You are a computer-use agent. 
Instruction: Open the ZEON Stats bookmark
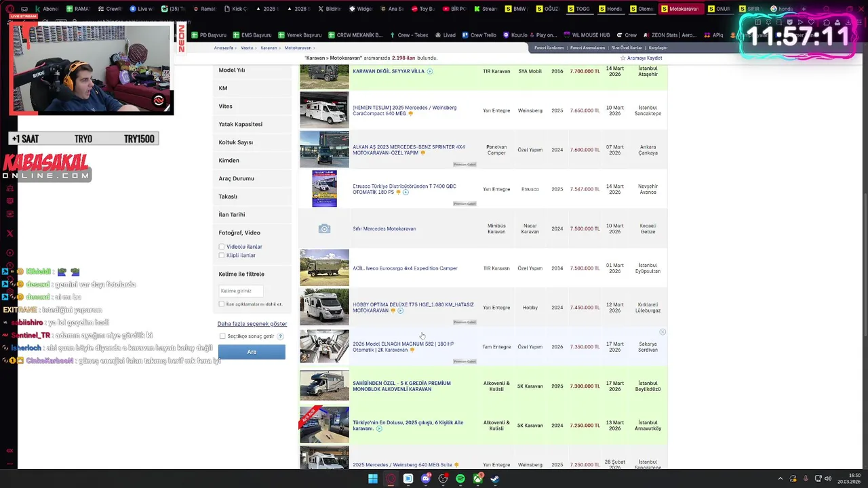click(669, 35)
